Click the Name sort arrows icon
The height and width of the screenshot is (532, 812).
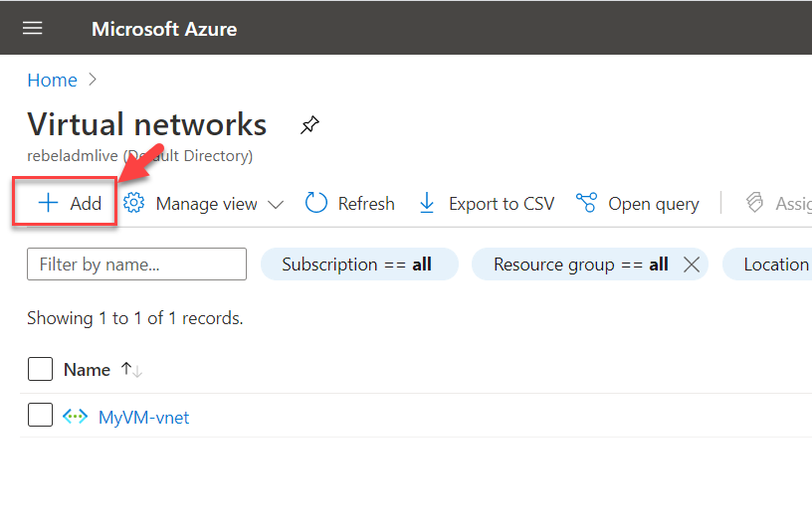click(131, 370)
